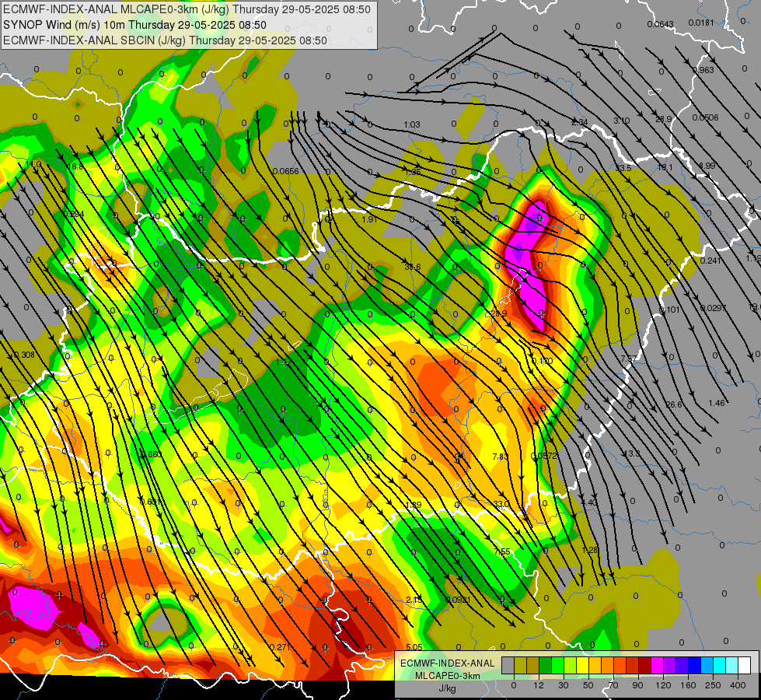Click the map value 26.6
The height and width of the screenshot is (700, 761).
(674, 404)
